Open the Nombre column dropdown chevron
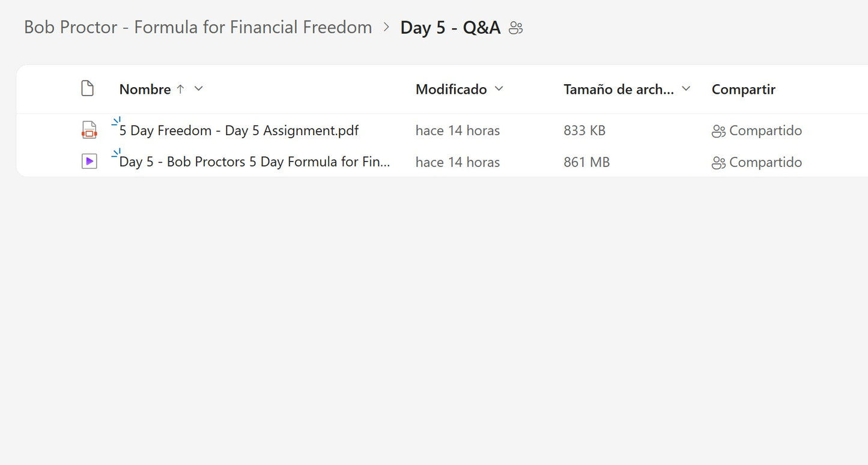This screenshot has height=465, width=868. (x=199, y=89)
